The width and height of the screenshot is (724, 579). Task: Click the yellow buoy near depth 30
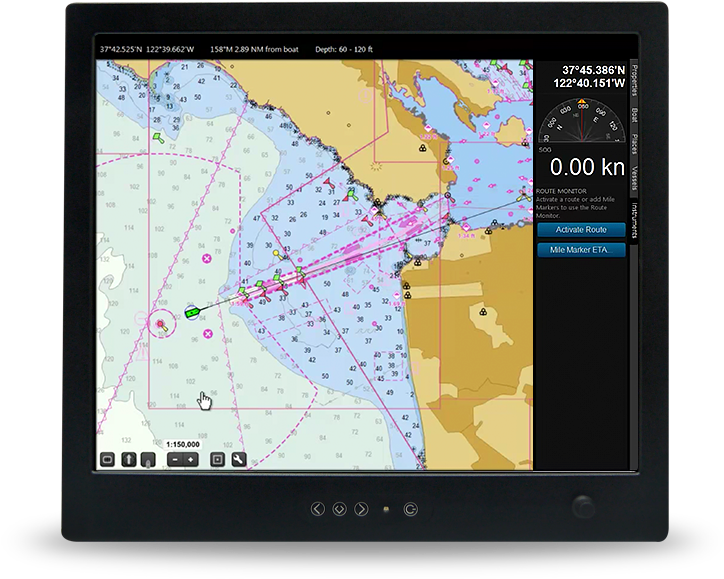coord(279,255)
